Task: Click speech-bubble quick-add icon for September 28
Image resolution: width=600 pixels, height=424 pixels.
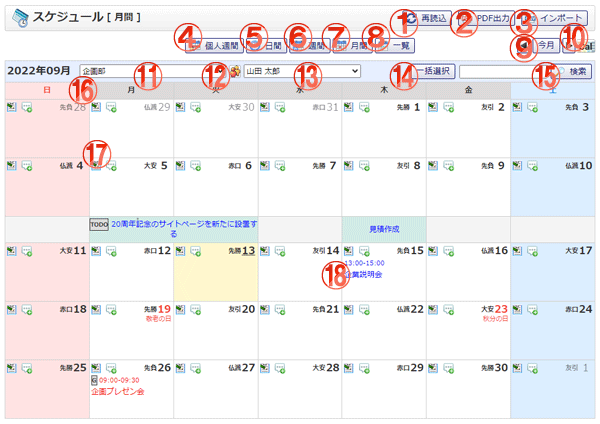Action: (280, 368)
